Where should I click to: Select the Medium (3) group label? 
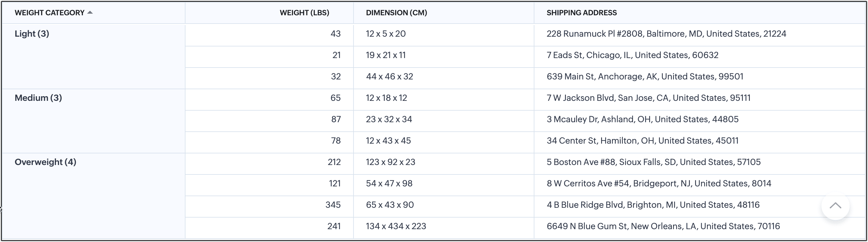click(x=38, y=98)
